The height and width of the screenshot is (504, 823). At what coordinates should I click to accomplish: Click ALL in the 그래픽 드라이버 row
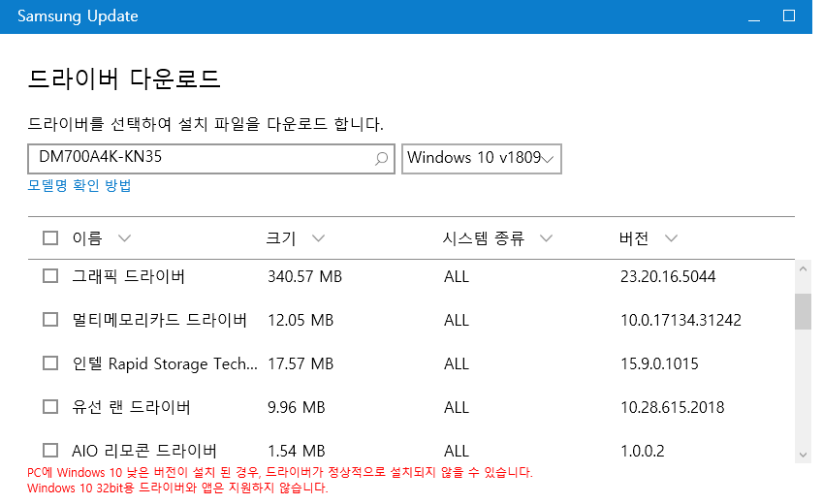click(457, 276)
